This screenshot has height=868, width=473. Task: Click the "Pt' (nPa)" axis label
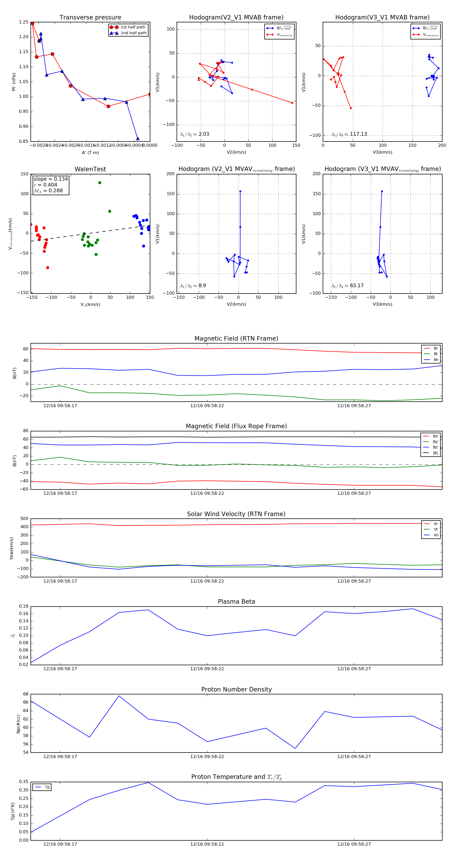coord(14,82)
